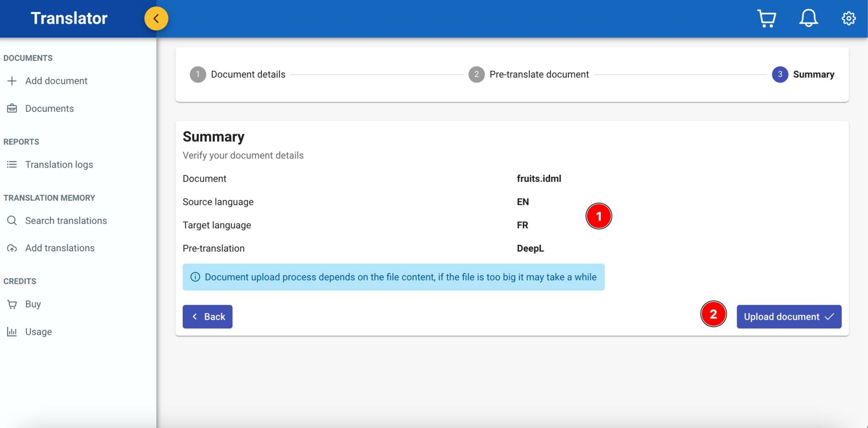The width and height of the screenshot is (868, 428).
Task: Click Upload document button
Action: pyautogui.click(x=789, y=317)
